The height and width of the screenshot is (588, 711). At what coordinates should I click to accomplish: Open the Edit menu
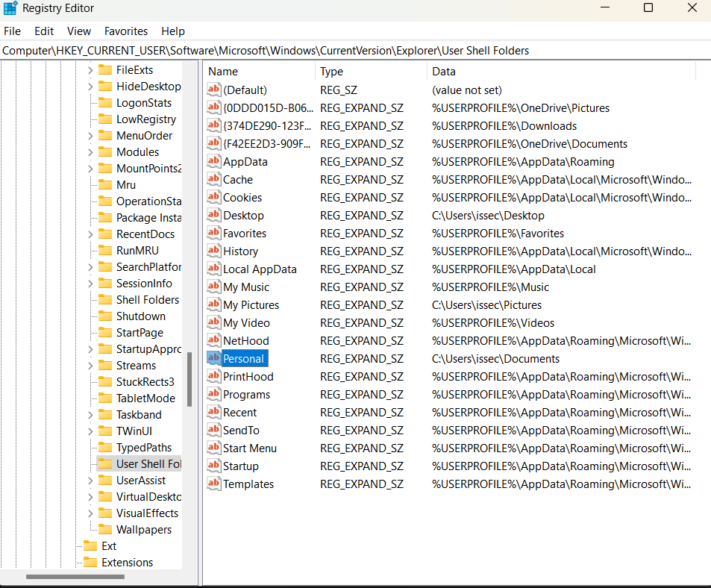[x=44, y=31]
